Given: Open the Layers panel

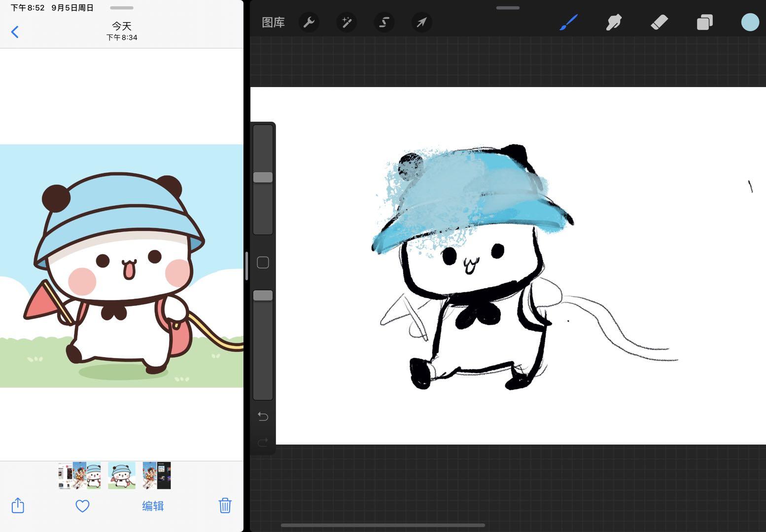Looking at the screenshot, I should (704, 23).
